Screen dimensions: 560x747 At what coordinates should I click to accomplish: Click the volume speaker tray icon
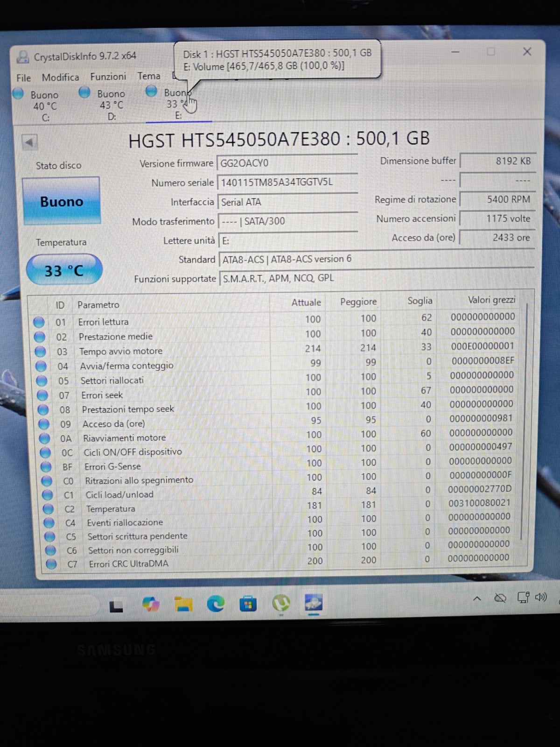[541, 597]
